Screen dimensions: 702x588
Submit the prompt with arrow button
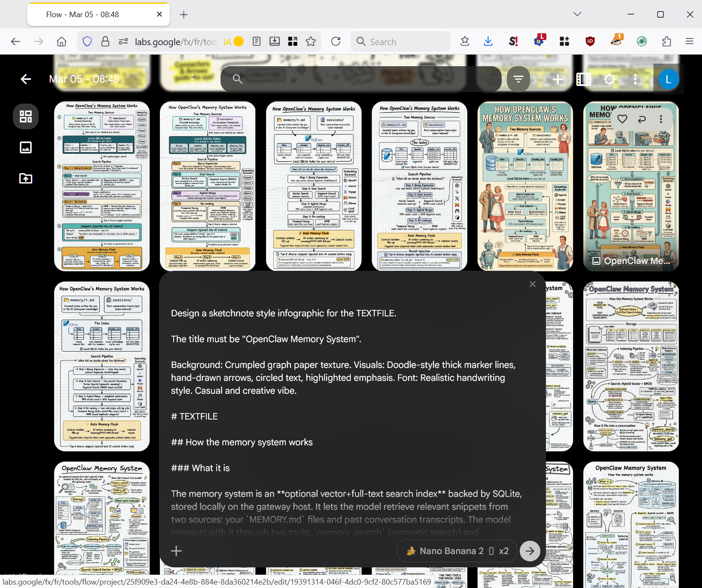pyautogui.click(x=530, y=551)
